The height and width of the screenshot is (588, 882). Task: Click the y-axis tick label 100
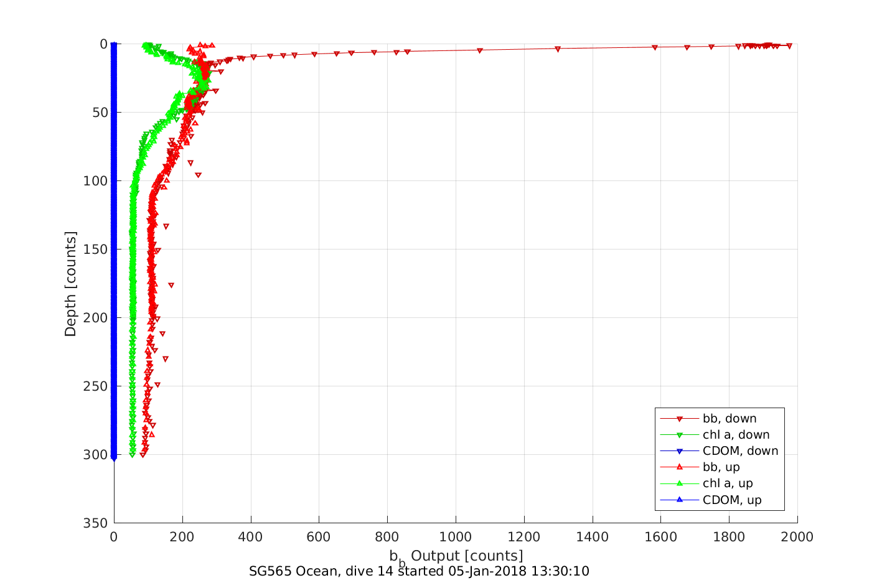click(x=96, y=181)
